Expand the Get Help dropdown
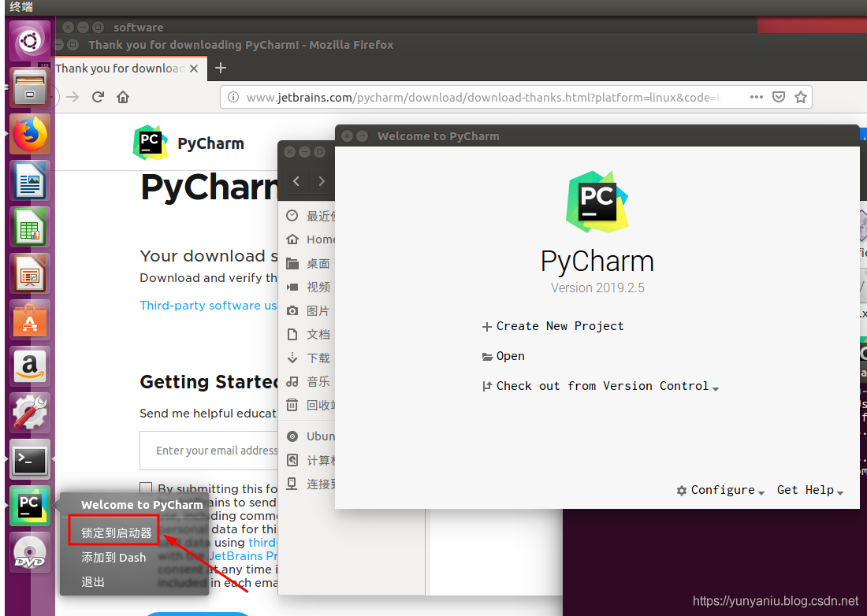867x616 pixels. (x=810, y=490)
